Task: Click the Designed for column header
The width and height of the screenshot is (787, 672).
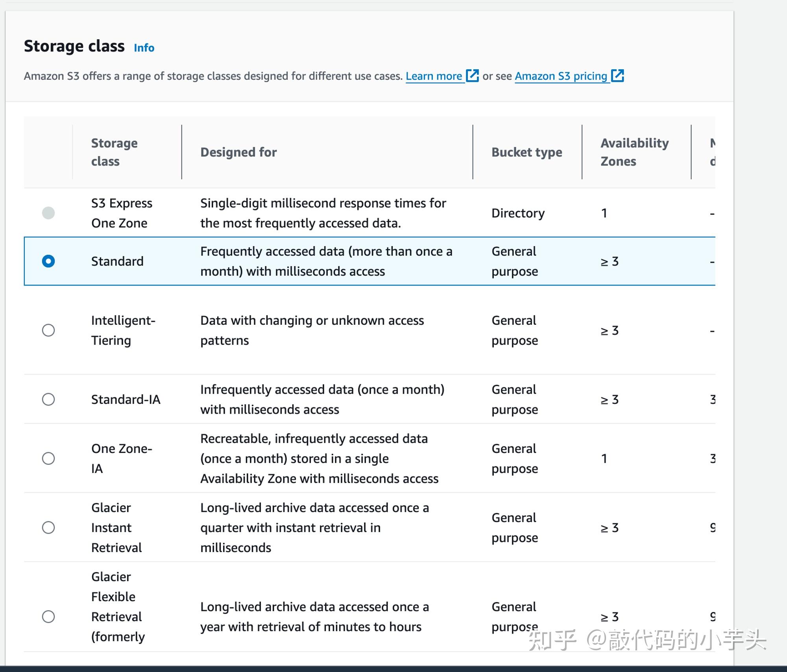Action: point(238,152)
